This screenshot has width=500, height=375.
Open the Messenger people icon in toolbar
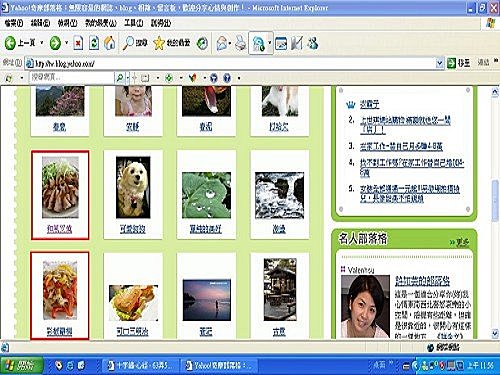[313, 43]
